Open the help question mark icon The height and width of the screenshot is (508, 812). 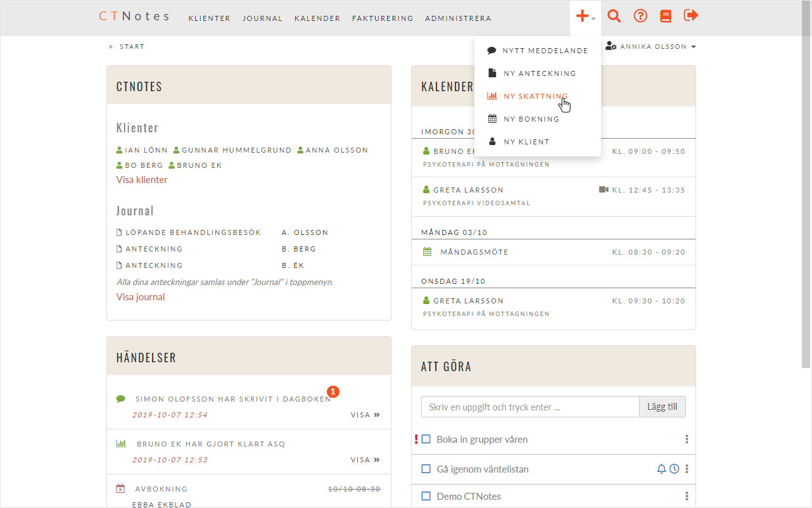640,16
